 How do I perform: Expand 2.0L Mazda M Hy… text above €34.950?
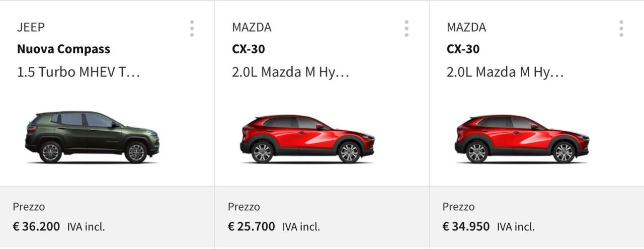tap(505, 72)
